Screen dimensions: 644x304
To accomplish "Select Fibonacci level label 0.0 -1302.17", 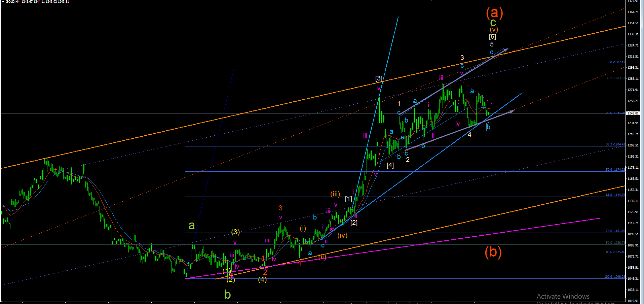I will point(616,62).
